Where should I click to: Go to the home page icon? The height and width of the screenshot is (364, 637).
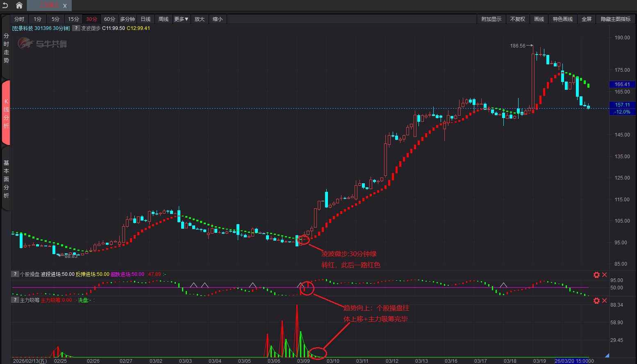[x=19, y=5]
